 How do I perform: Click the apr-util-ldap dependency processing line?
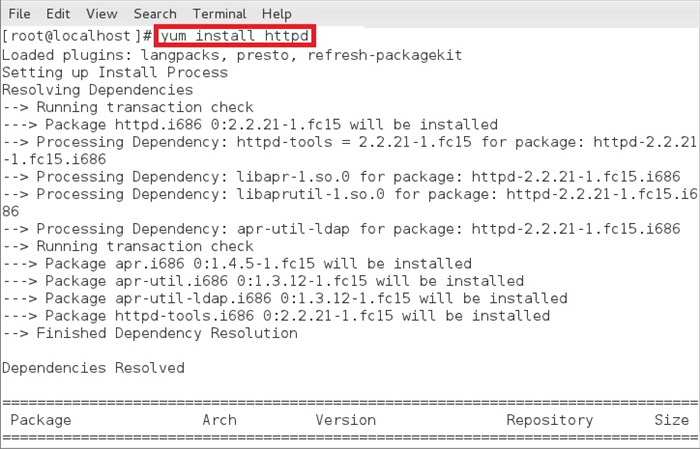point(342,229)
